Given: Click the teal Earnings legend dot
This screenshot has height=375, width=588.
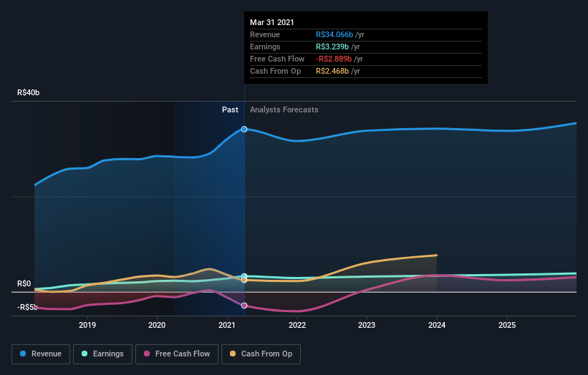Looking at the screenshot, I should coord(85,354).
